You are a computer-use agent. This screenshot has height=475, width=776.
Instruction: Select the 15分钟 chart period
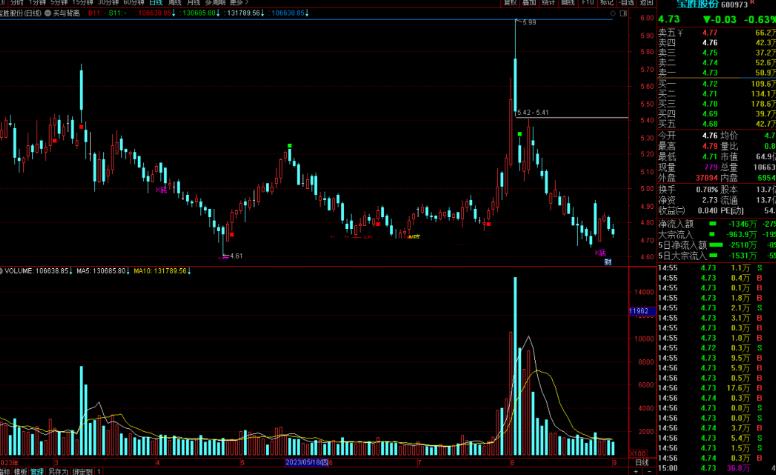coord(83,2)
